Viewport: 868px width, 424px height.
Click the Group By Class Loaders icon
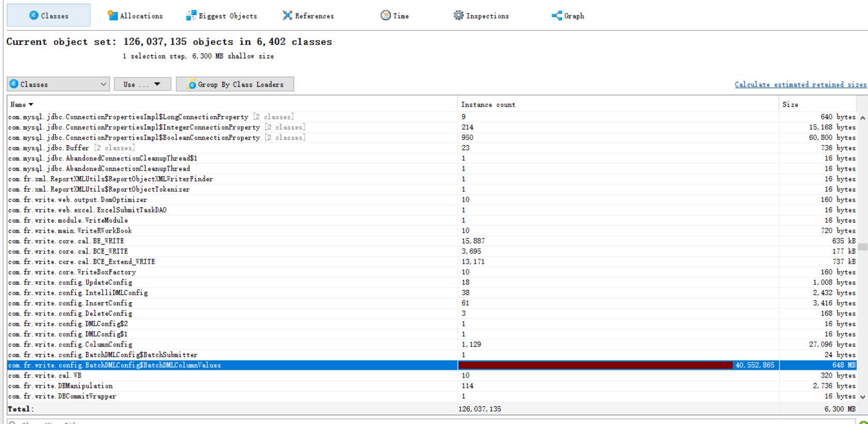click(x=191, y=84)
